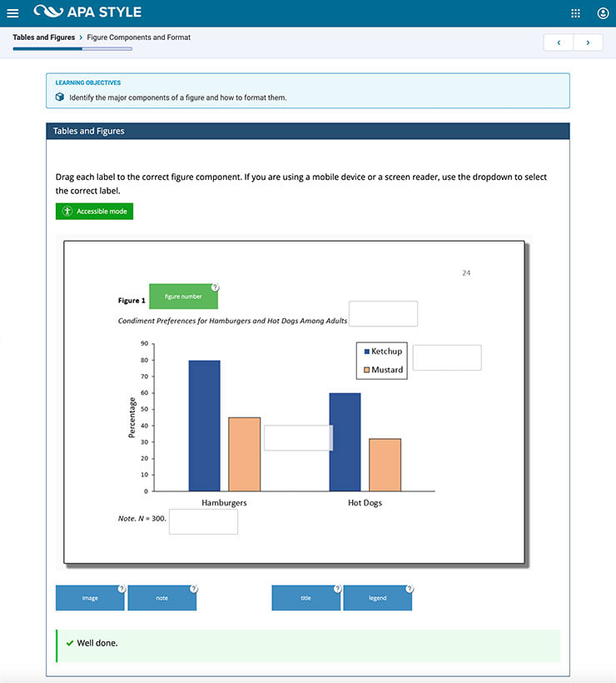Click the APA Style logo
Image resolution: width=616 pixels, height=683 pixels.
87,12
